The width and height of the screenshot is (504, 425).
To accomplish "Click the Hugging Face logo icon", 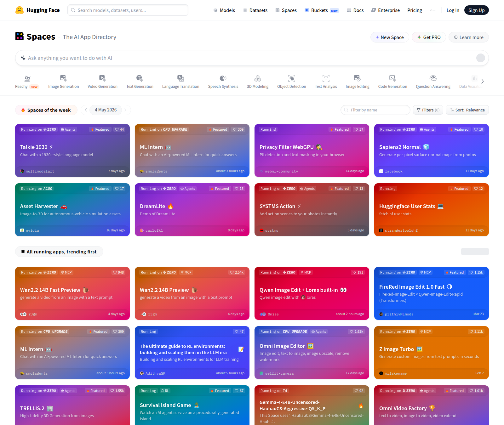I will (20, 10).
